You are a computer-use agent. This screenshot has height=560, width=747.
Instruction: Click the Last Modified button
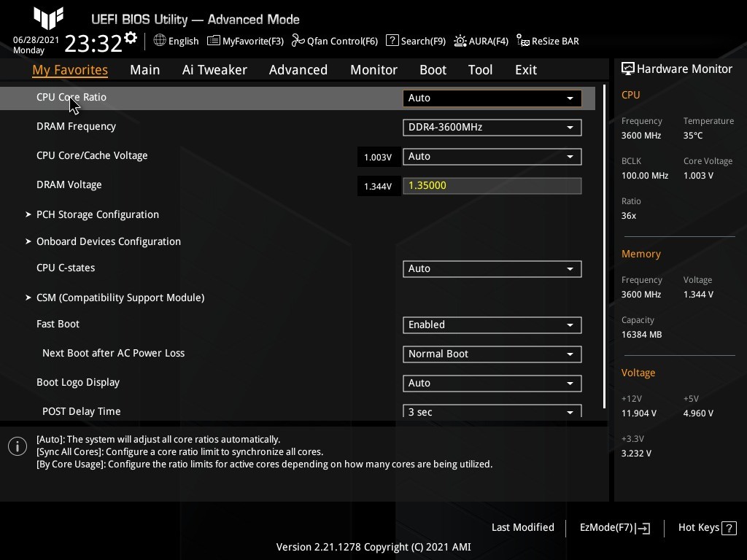coord(522,527)
